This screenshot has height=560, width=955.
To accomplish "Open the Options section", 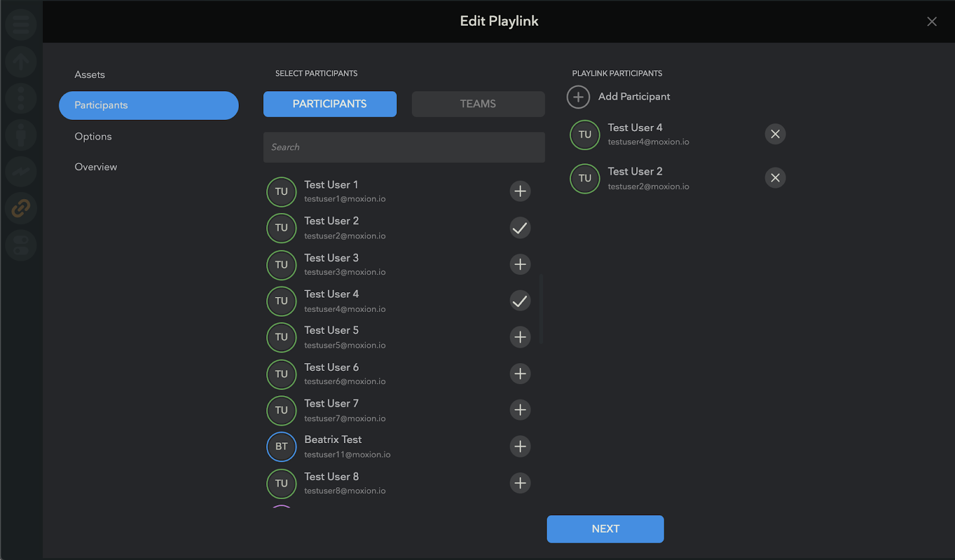I will (93, 137).
